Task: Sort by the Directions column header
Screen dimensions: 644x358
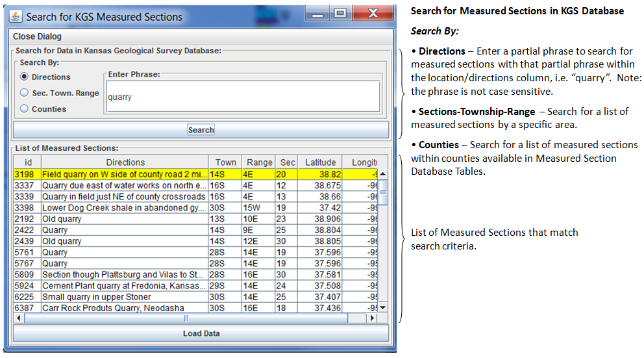Action: click(x=125, y=162)
